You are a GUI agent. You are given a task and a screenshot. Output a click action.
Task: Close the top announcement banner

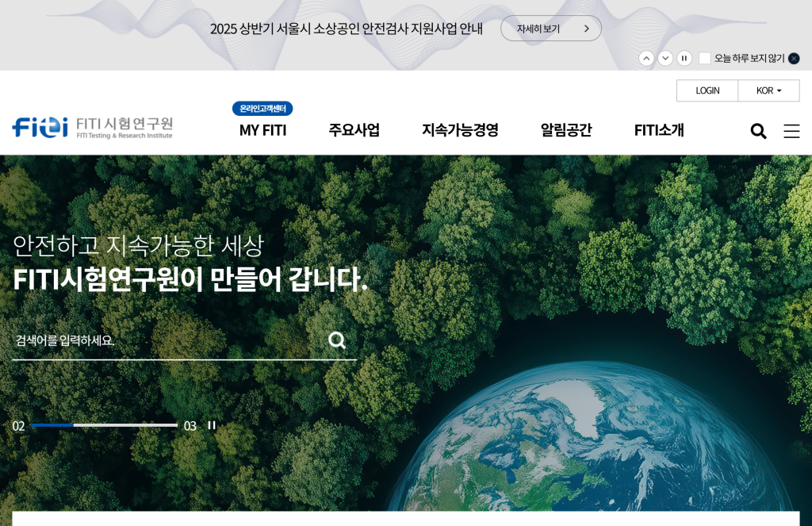click(793, 59)
